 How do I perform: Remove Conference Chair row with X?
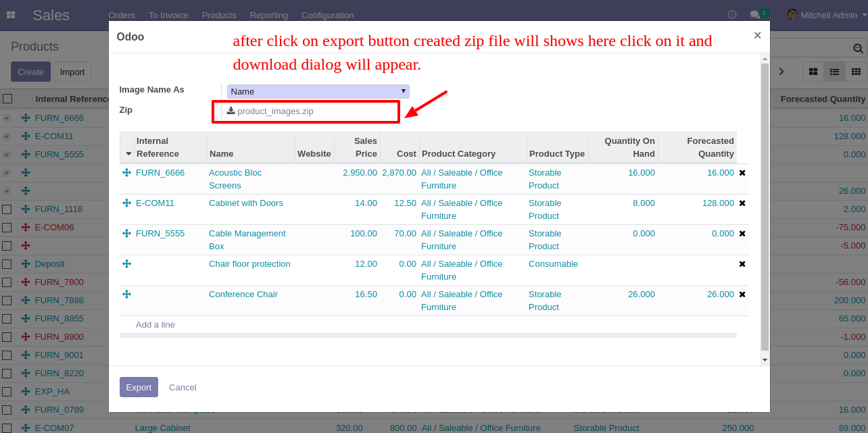coord(742,295)
